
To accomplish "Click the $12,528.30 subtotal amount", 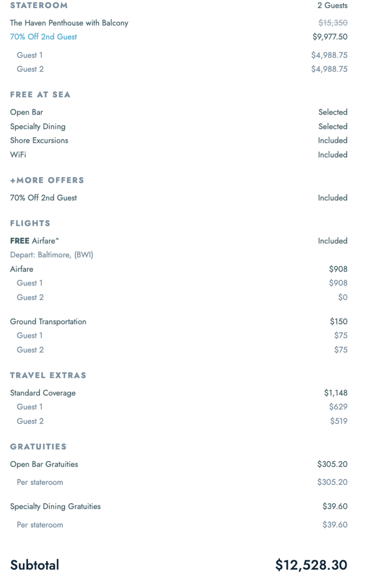I will coord(311,564).
